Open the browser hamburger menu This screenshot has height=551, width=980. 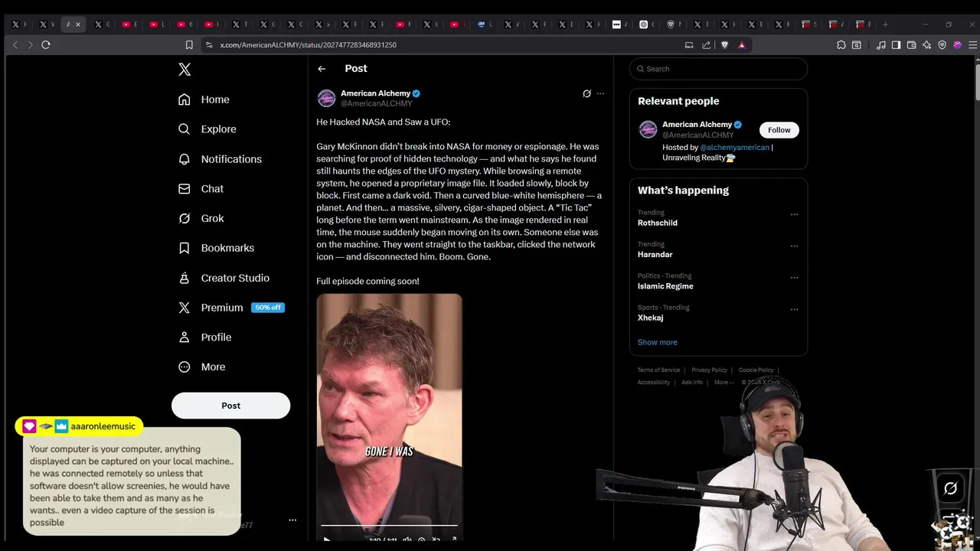coord(973,45)
